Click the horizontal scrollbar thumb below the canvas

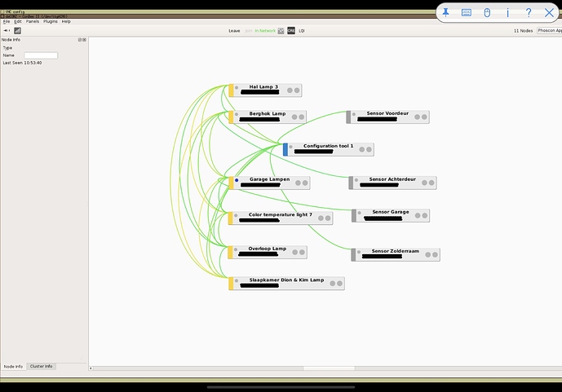point(329,368)
